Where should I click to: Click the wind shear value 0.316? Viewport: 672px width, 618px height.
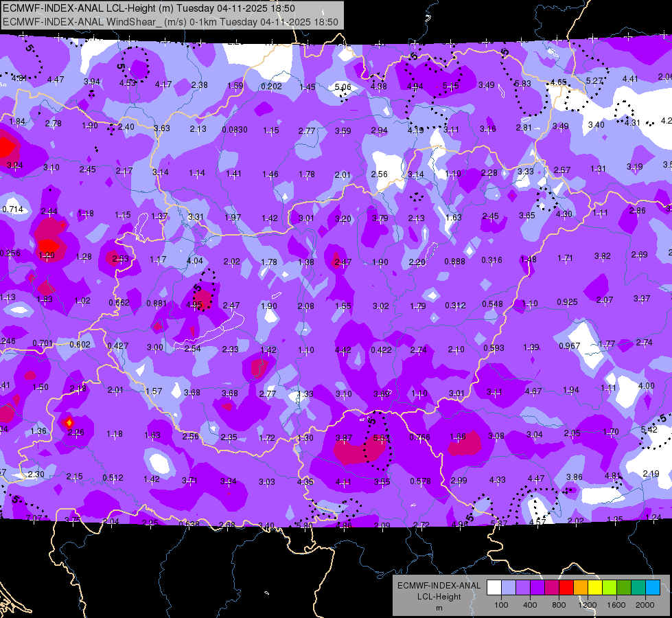pos(491,260)
